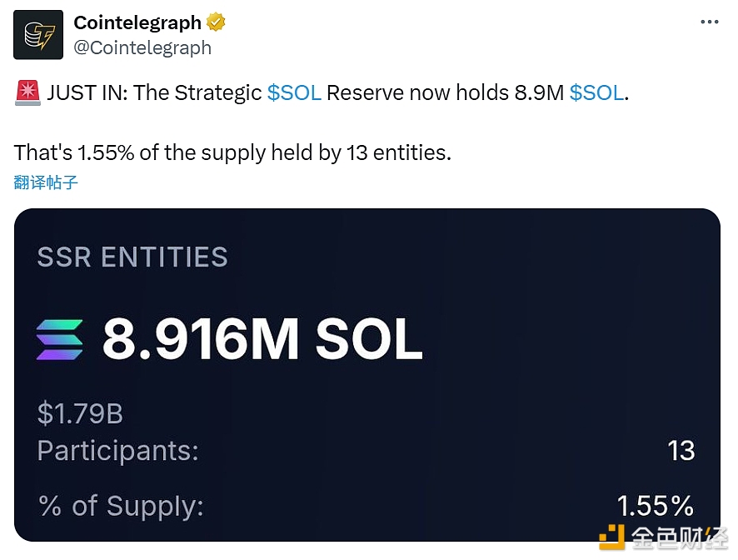Click the $1.79B value text
Viewport: 738px width, 560px height.
coord(80,413)
